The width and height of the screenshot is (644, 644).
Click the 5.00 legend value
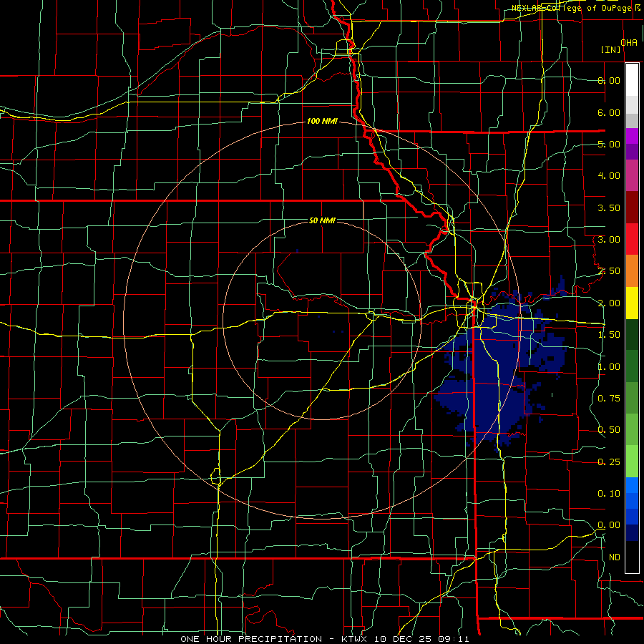(x=609, y=144)
